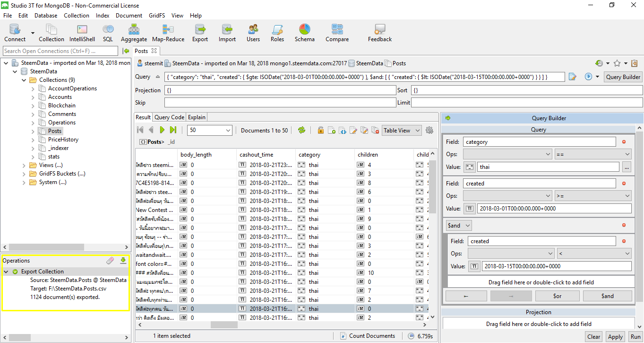Open the page size 50 dropdown

click(228, 131)
